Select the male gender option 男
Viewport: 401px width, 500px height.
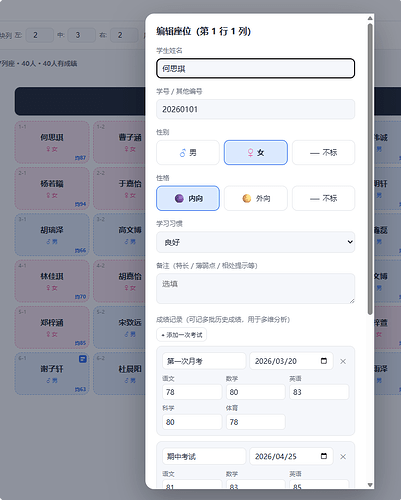tap(188, 153)
